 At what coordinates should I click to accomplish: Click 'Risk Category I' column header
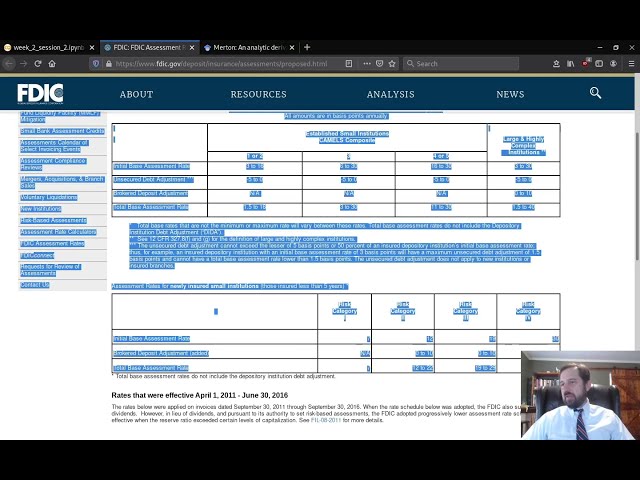pos(344,311)
